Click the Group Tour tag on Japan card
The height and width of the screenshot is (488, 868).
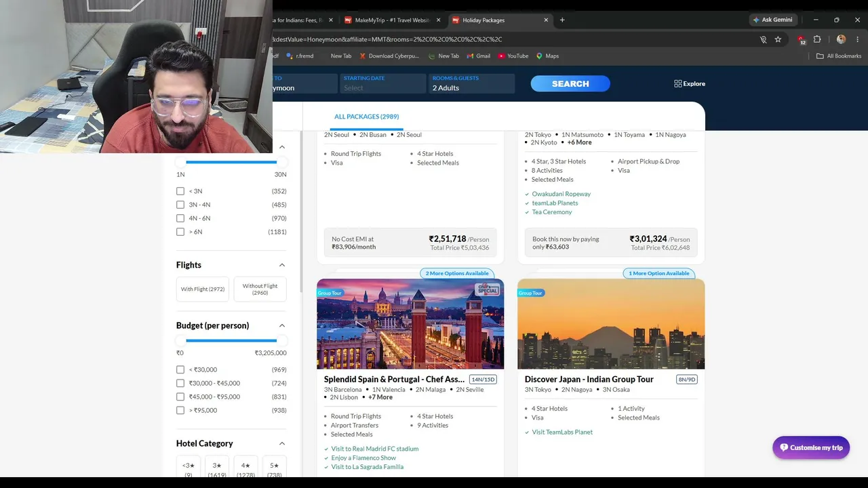[x=530, y=293]
